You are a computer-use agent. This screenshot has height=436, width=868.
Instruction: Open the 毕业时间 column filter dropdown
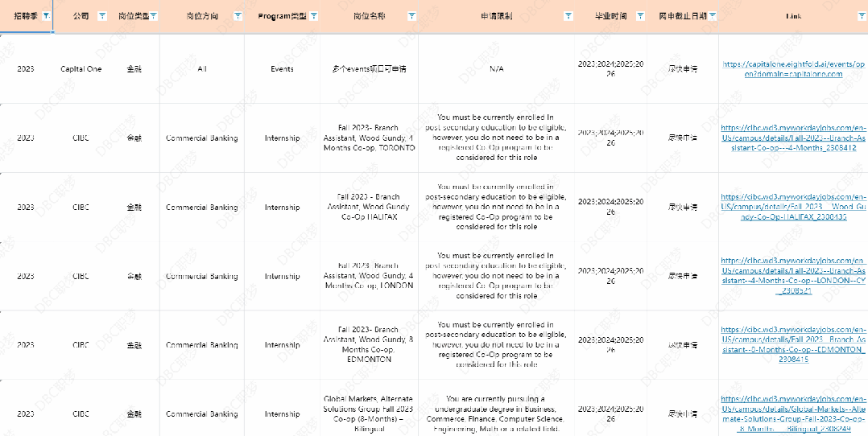point(640,16)
